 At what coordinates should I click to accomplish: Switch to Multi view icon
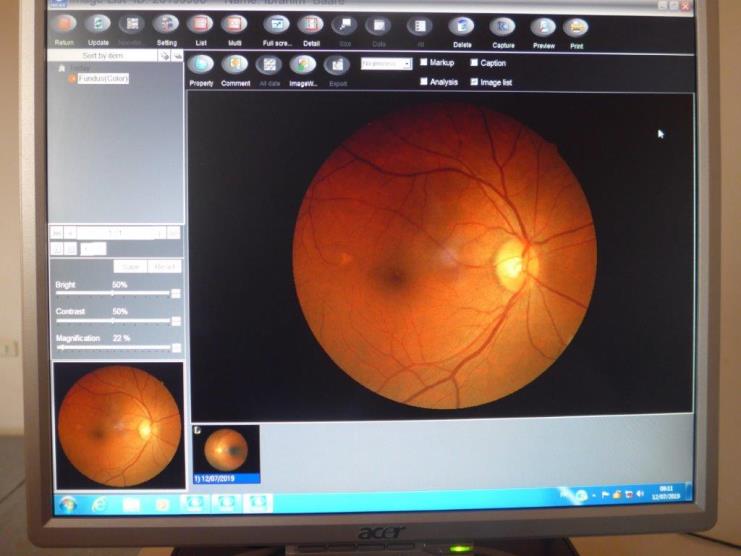[234, 24]
